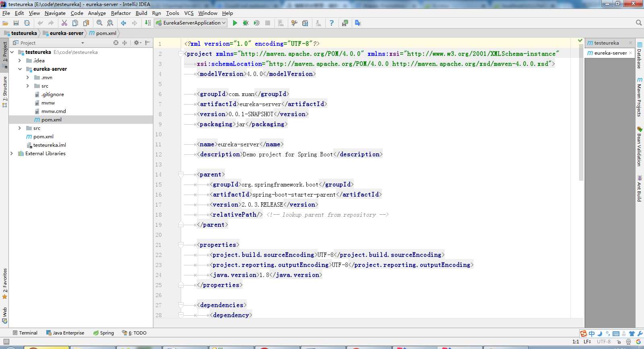Expand External Libraries node
This screenshot has height=349, width=644.
pos(12,154)
